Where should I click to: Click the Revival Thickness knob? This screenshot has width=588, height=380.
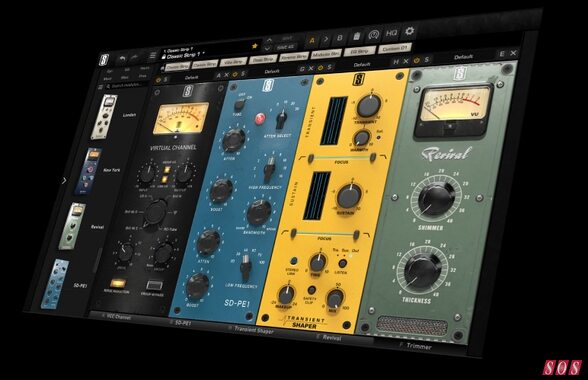[422, 271]
